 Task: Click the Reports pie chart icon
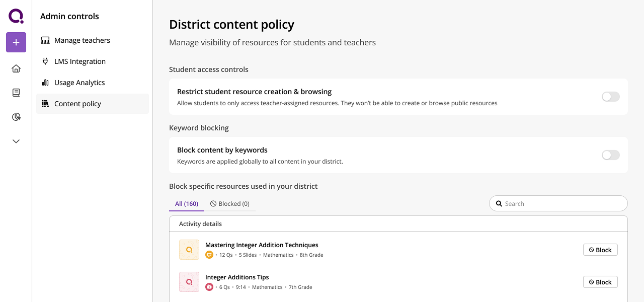pyautogui.click(x=16, y=116)
